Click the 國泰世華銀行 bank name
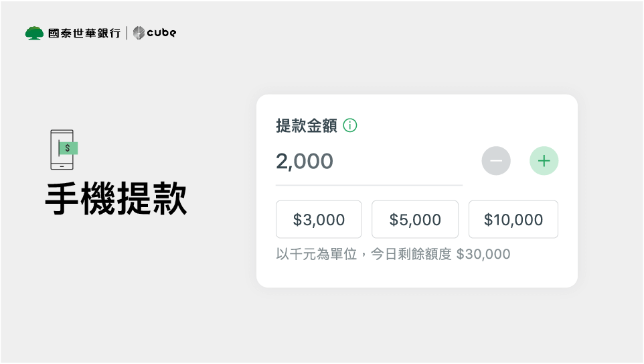644x364 pixels. pos(84,33)
